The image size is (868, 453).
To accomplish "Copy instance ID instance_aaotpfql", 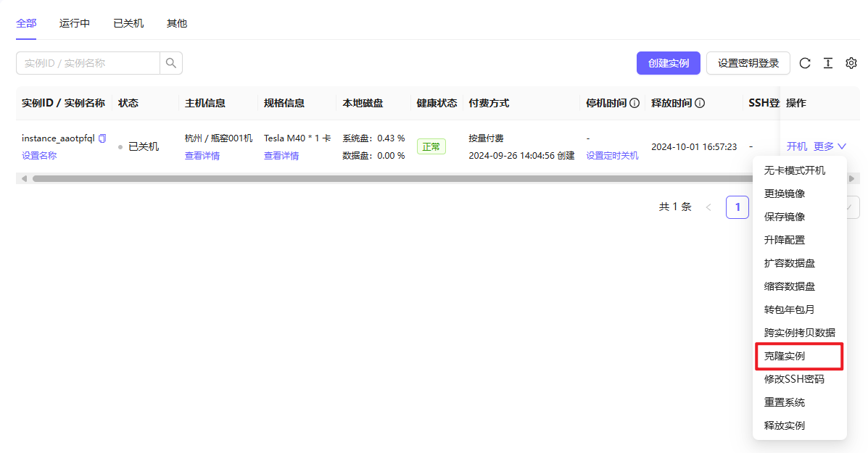I will click(102, 138).
